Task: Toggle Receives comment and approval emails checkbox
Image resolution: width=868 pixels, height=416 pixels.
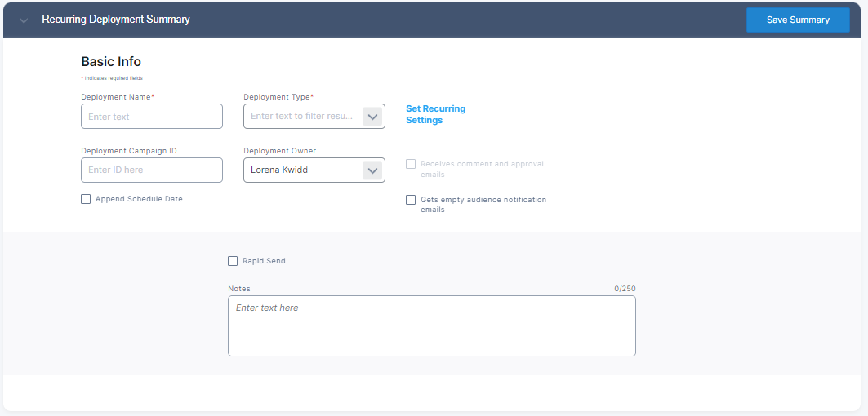Action: 411,164
